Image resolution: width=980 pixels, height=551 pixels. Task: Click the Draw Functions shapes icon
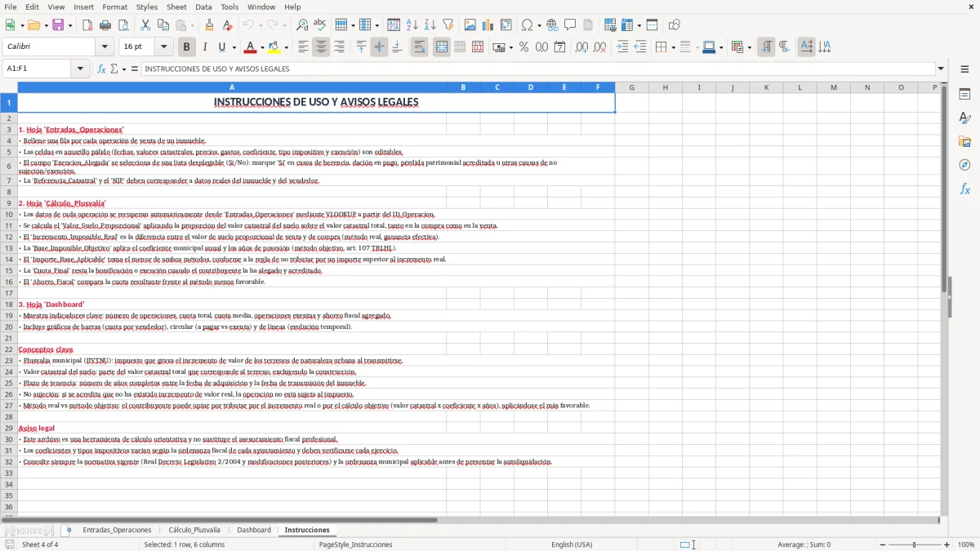675,25
